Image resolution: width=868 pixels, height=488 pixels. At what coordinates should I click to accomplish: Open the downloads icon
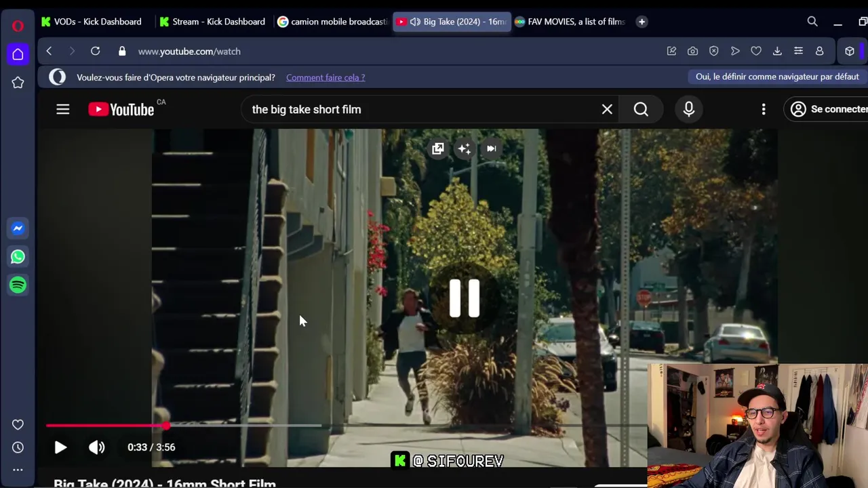coord(777,51)
